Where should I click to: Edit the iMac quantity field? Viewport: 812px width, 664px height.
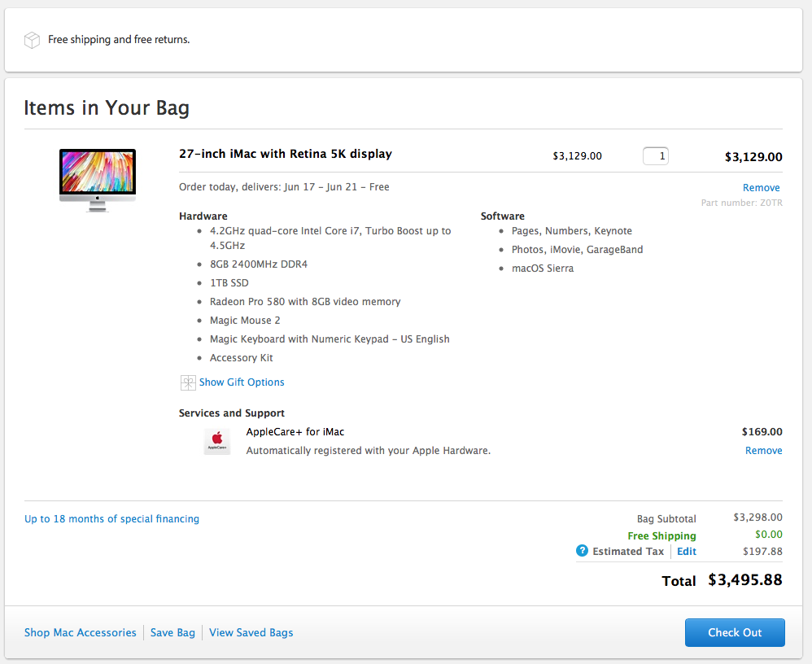pyautogui.click(x=656, y=155)
